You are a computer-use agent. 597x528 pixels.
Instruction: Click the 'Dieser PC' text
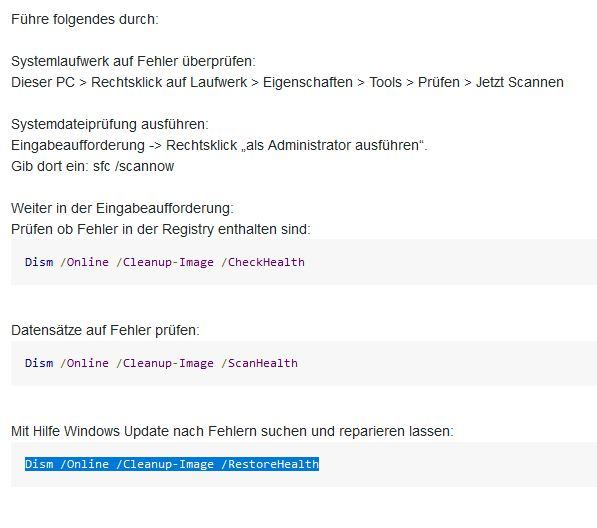[43, 83]
